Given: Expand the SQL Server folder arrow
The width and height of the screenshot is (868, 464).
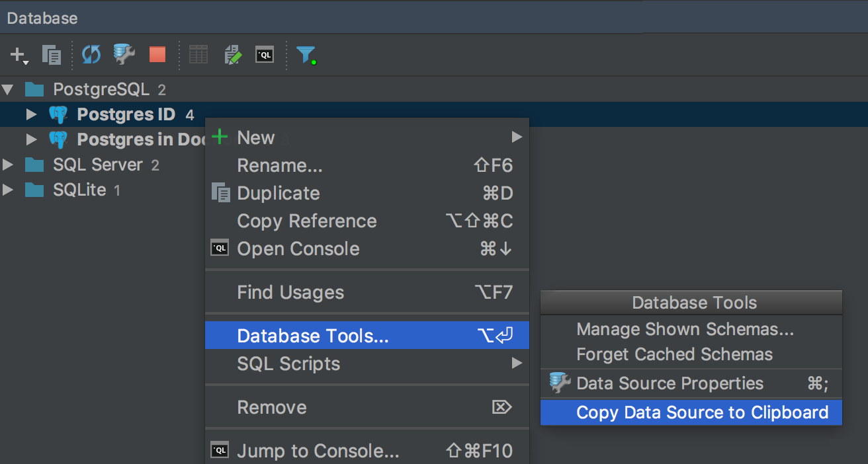Looking at the screenshot, I should click(x=8, y=165).
